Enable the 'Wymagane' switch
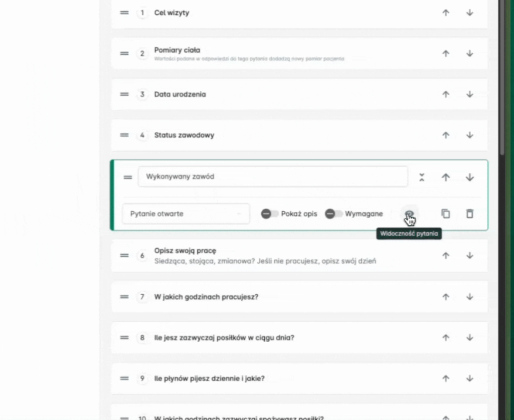 tap(334, 214)
